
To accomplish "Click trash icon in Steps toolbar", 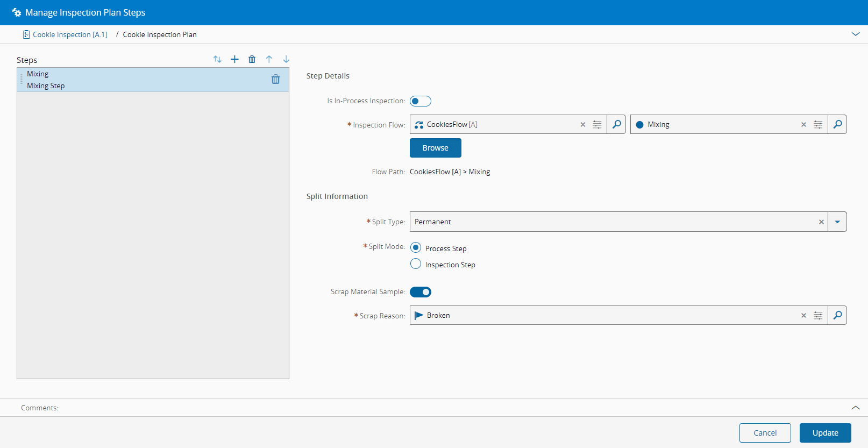I will [252, 59].
